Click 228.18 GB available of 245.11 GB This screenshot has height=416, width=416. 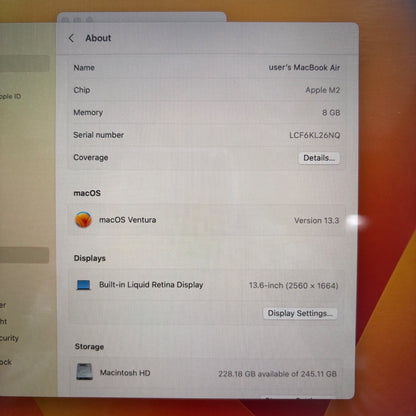[x=277, y=374]
